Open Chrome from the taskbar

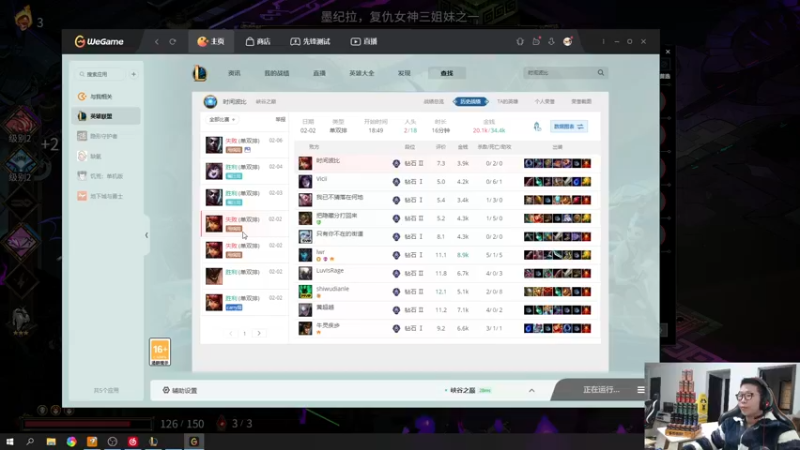click(71, 442)
